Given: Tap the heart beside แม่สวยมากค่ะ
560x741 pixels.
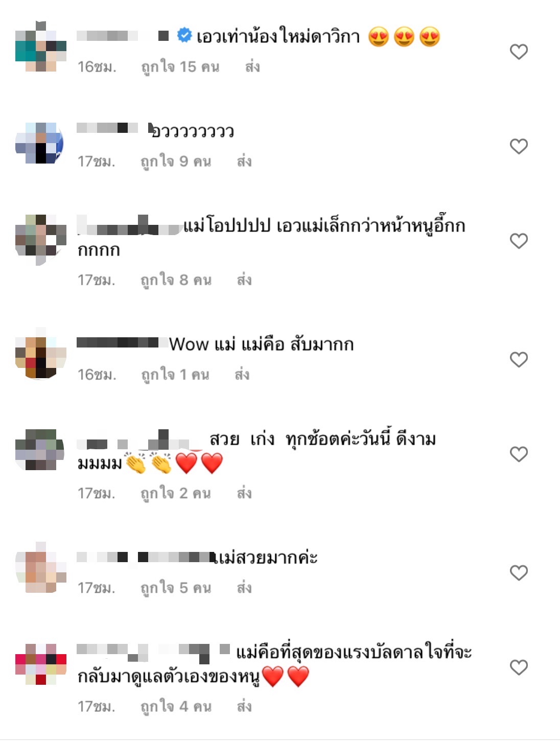Looking at the screenshot, I should tap(519, 573).
